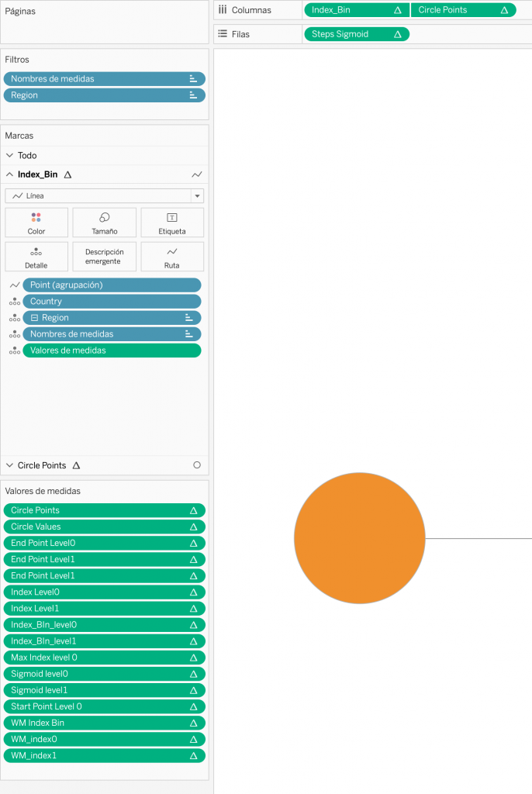Screen dimensions: 532x794
Task: Click line mark icon in Index_Bin marks header
Action: point(196,174)
